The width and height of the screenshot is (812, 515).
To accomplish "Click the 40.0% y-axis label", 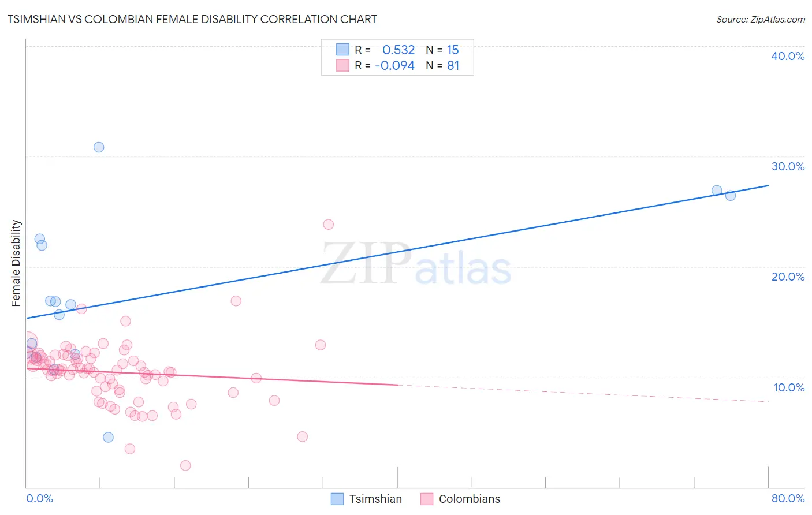I will click(788, 56).
